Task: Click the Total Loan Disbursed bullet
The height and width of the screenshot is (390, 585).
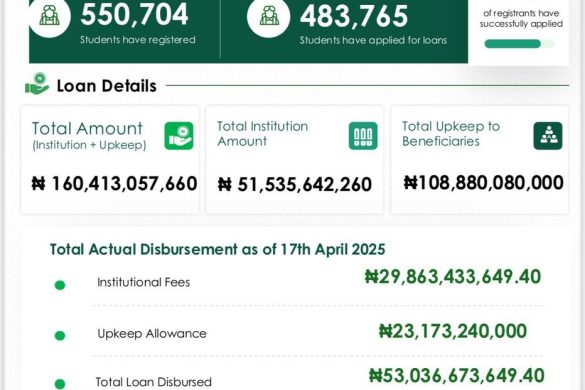Action: pos(60,384)
